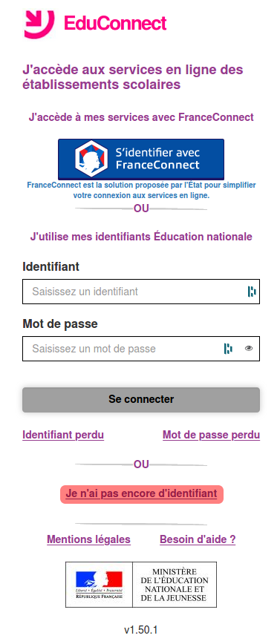This screenshot has height=644, width=280.
Task: Open password manager icon in Identifiant field
Action: tap(252, 292)
